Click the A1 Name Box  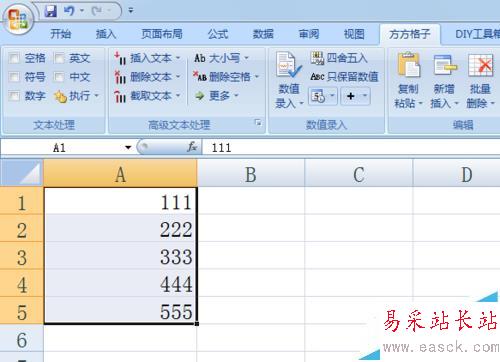click(63, 147)
